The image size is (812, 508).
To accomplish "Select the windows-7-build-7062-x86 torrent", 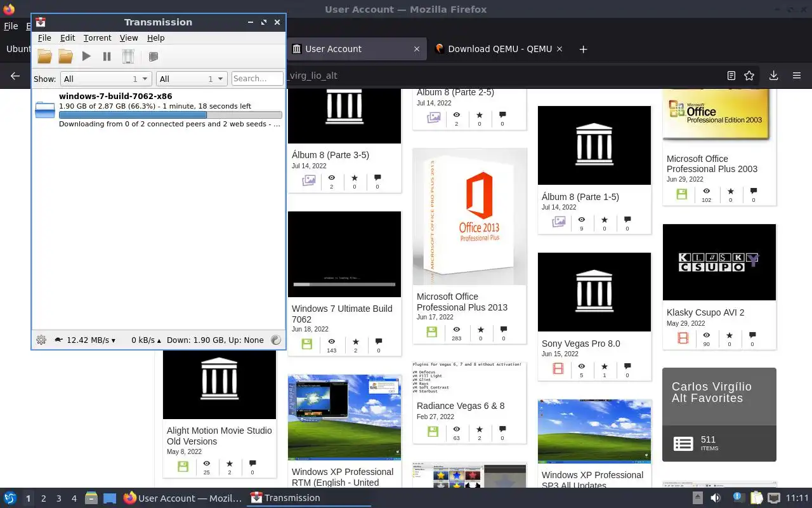I will (159, 110).
